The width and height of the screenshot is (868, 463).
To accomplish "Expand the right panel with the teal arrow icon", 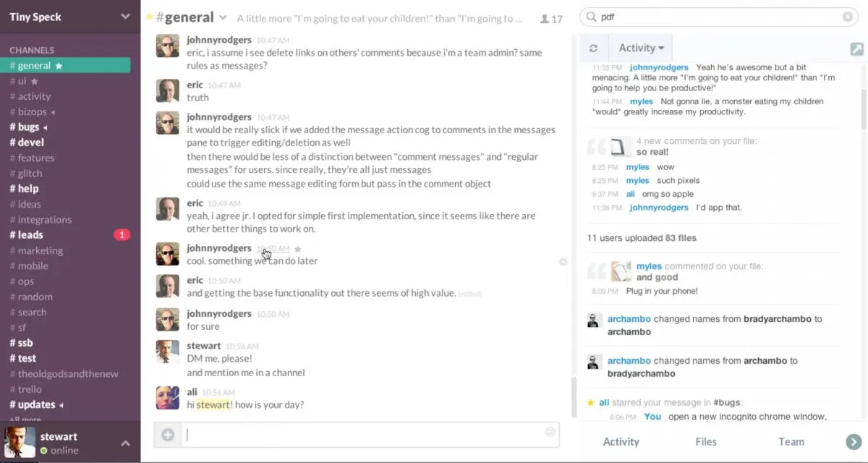I will tap(856, 49).
